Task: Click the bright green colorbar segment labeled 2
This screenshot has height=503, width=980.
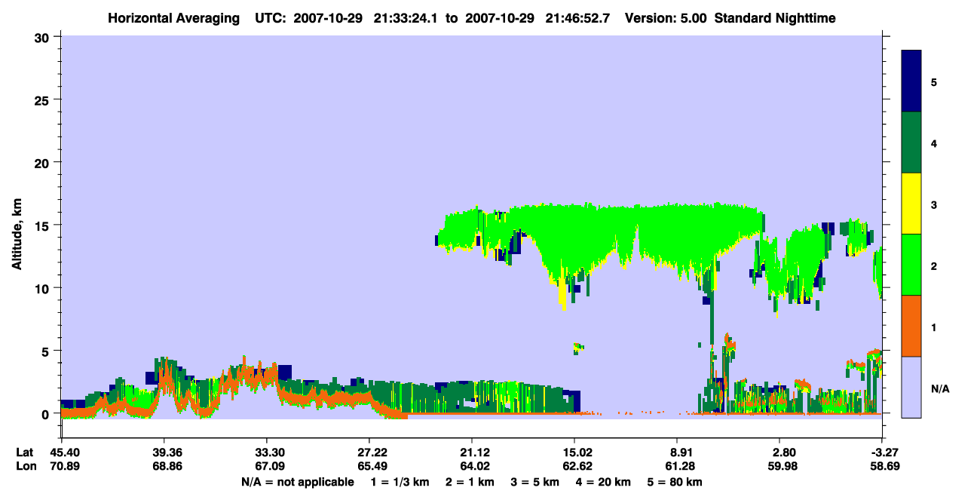Action: 911,265
